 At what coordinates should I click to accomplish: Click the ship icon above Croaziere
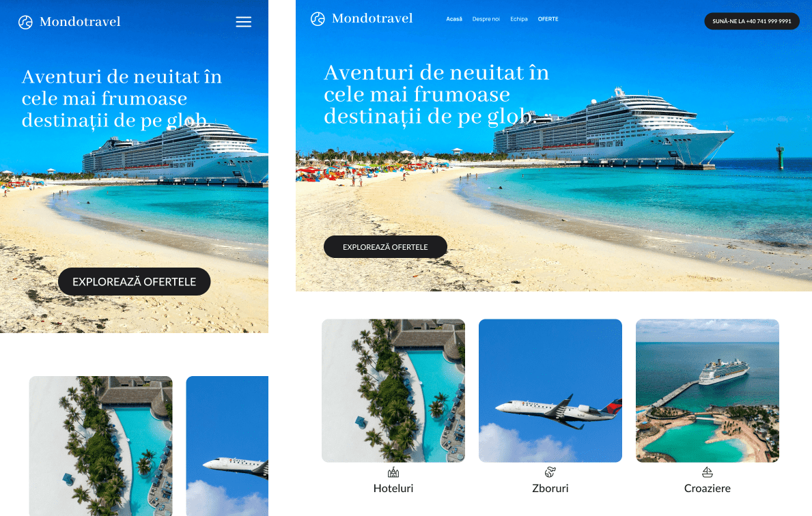point(708,472)
